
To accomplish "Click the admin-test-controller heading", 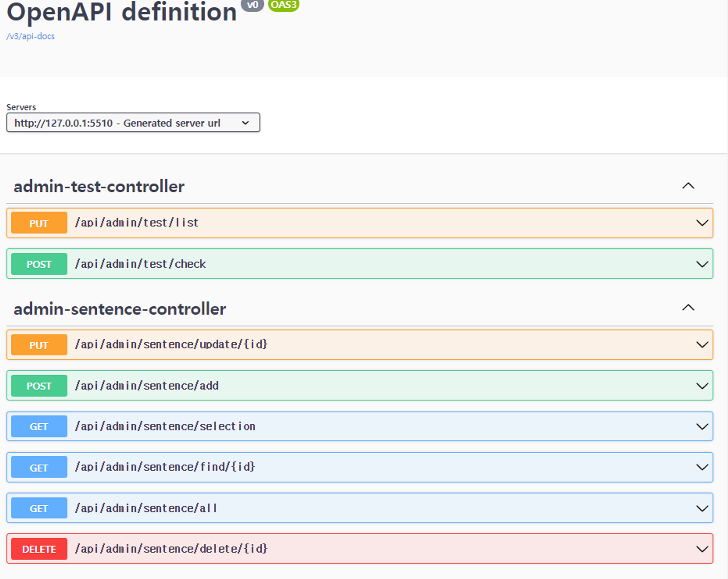I will (99, 187).
